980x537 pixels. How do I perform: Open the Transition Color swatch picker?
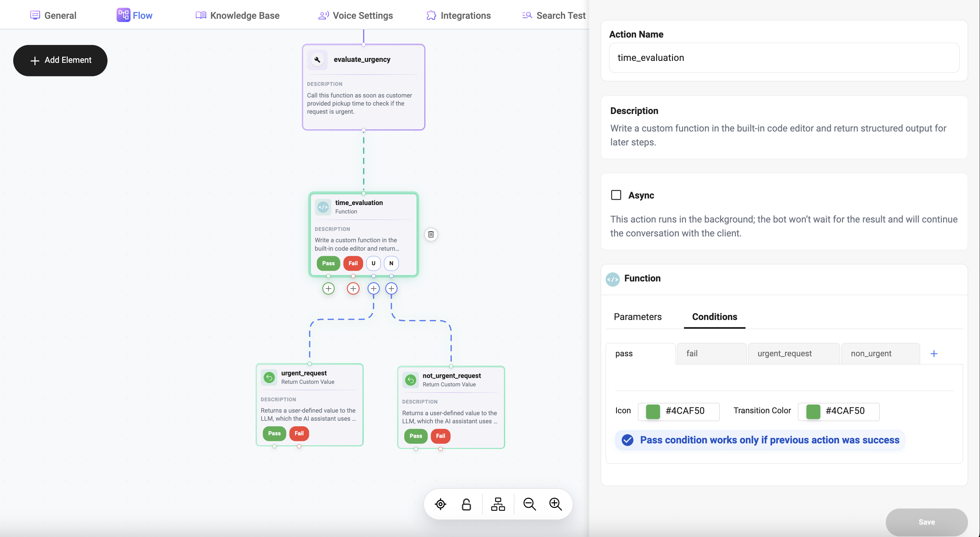tap(813, 411)
